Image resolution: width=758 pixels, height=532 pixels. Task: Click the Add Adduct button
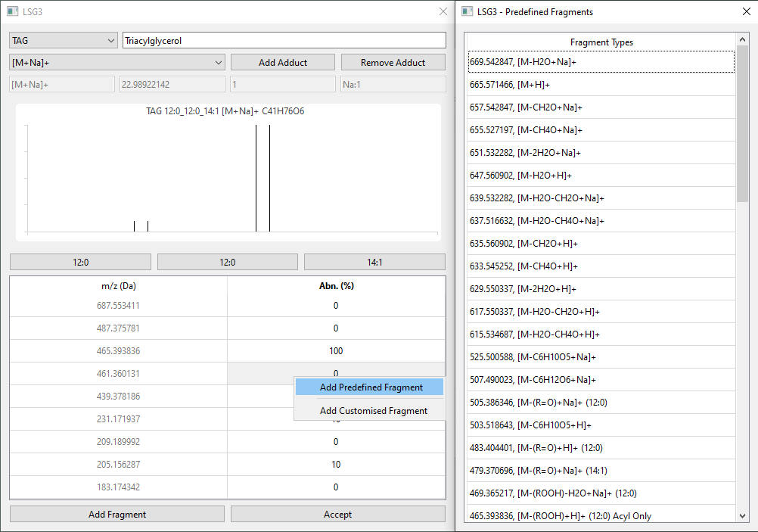pyautogui.click(x=283, y=62)
